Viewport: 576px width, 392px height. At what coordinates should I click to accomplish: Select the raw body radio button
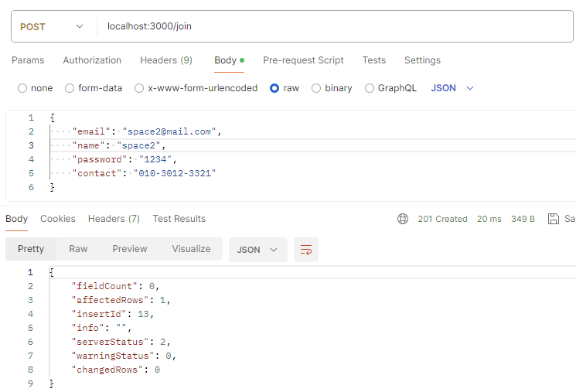coord(274,88)
